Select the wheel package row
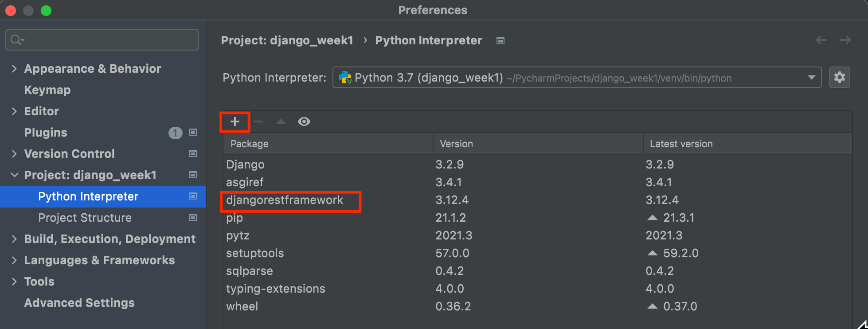This screenshot has height=329, width=868. tap(538, 306)
